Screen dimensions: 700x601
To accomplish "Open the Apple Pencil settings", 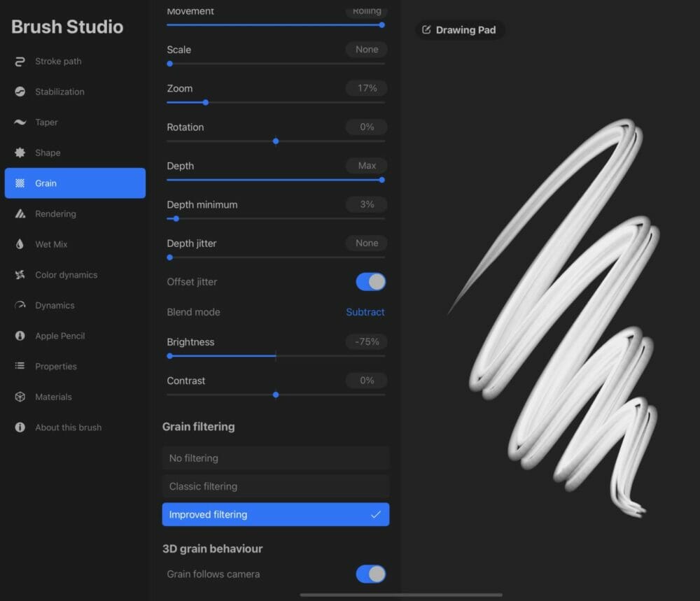I will pyautogui.click(x=56, y=336).
